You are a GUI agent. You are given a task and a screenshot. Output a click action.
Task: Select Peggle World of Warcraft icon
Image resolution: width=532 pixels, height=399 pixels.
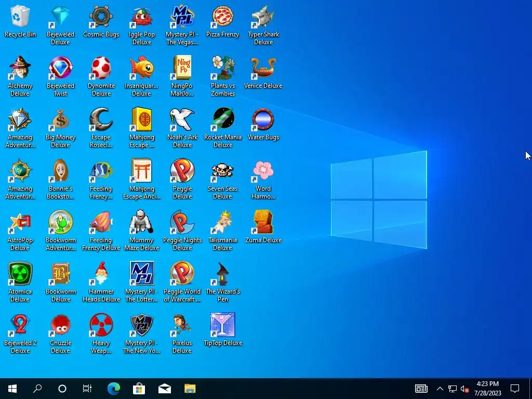click(x=182, y=273)
